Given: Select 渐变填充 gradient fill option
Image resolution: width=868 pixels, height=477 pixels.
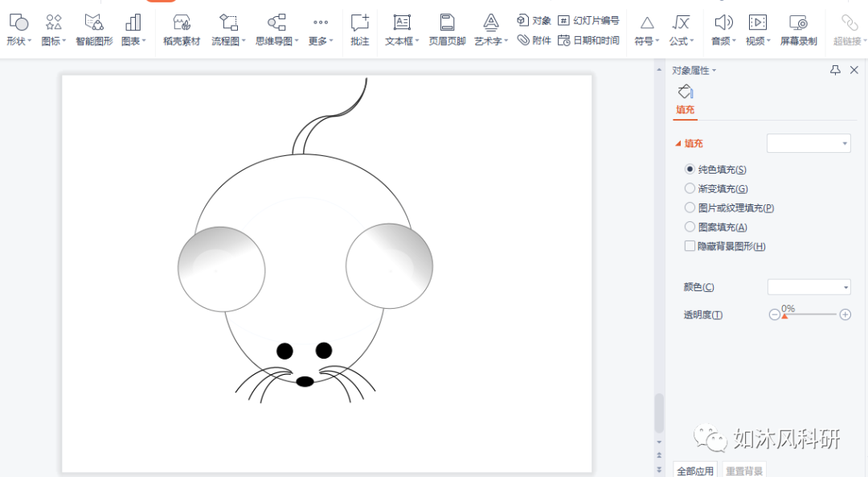Looking at the screenshot, I should [716, 188].
